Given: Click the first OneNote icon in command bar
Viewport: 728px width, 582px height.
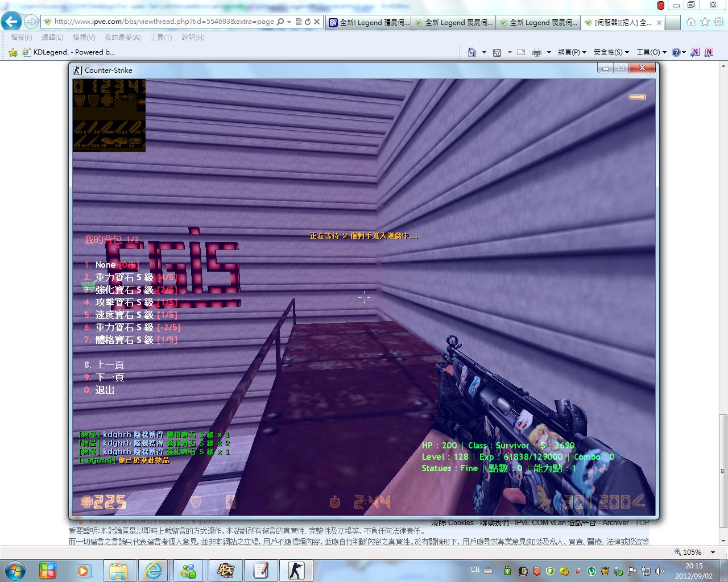Looking at the screenshot, I should coord(695,52).
